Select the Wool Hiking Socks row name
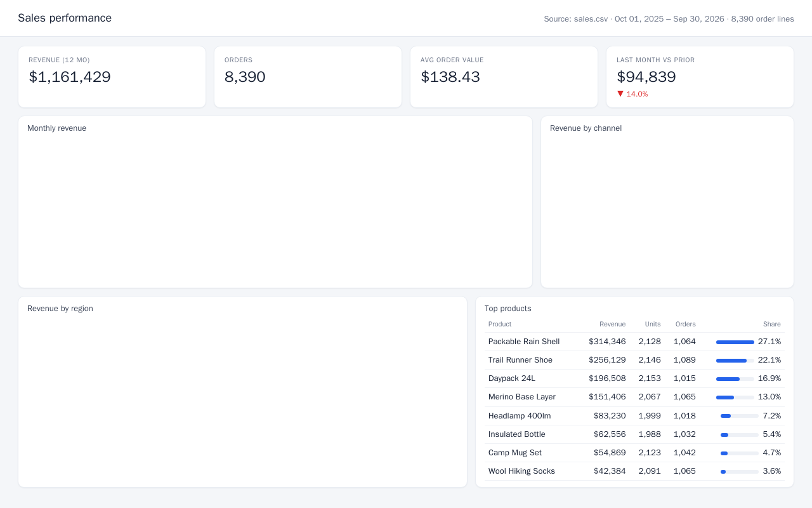 pyautogui.click(x=521, y=471)
